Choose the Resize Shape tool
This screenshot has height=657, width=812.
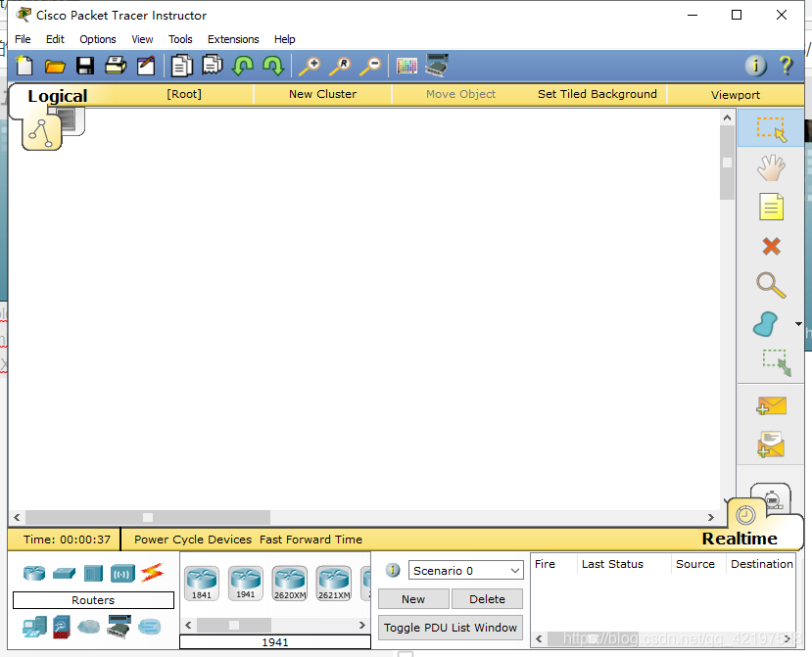pos(777,362)
